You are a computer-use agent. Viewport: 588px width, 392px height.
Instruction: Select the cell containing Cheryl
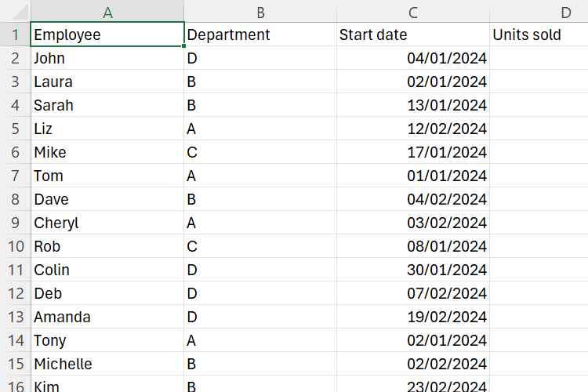[107, 223]
